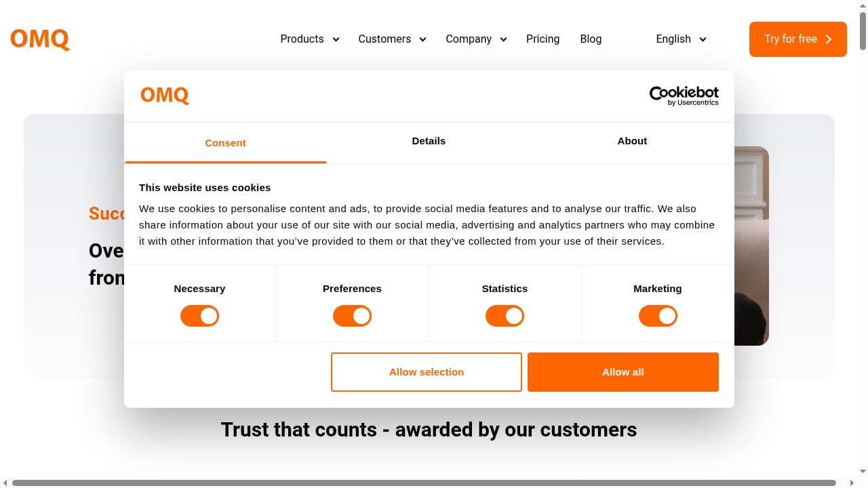Go to the Pricing page

(x=542, y=39)
